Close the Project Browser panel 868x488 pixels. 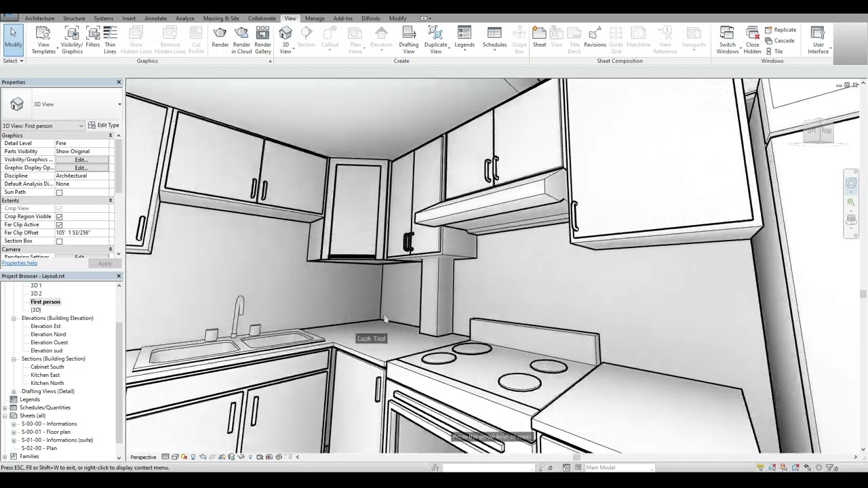[x=119, y=276]
